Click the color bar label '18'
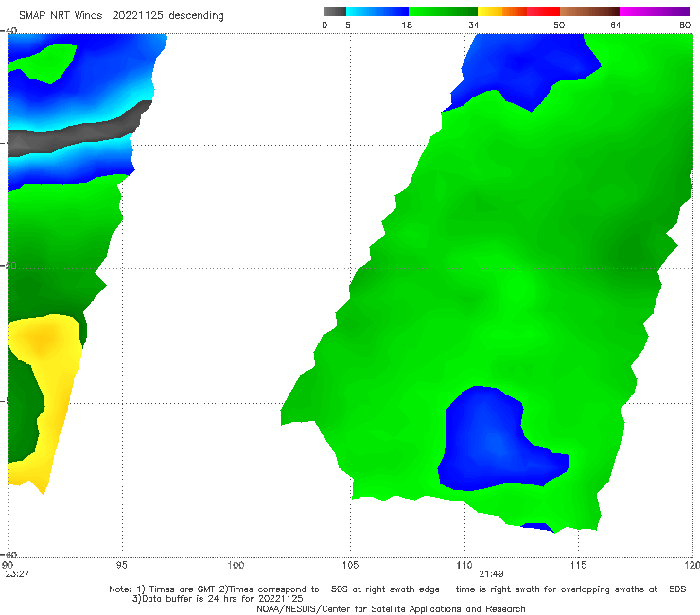Viewport: 700px width, 615px height. click(407, 26)
